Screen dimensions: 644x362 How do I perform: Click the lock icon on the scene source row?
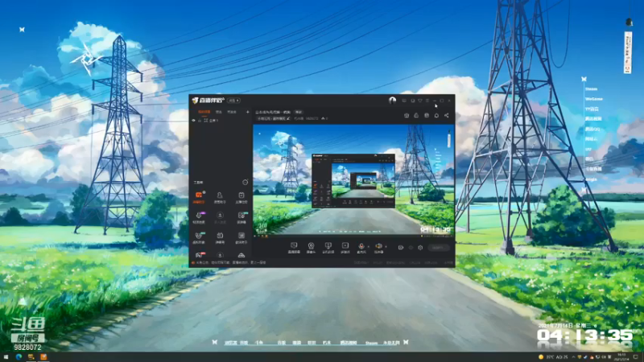[200, 121]
